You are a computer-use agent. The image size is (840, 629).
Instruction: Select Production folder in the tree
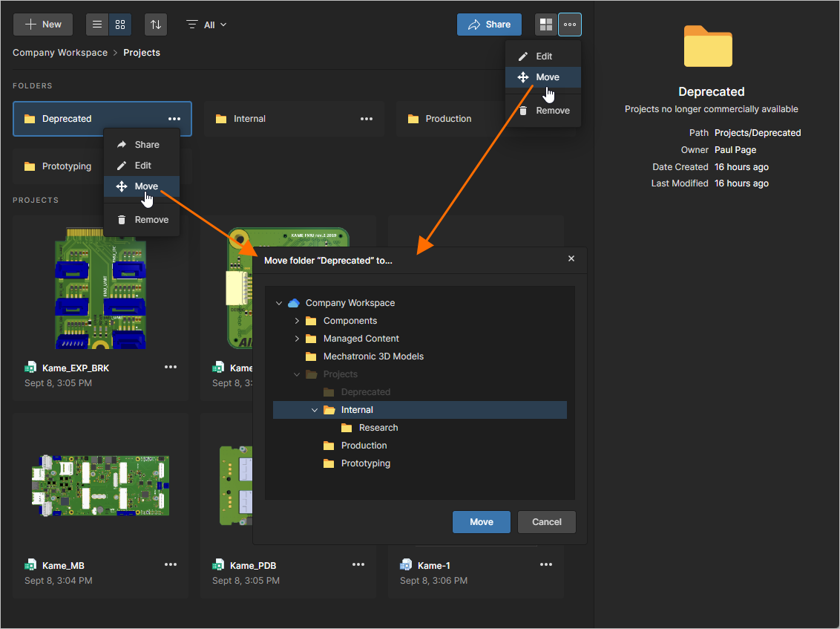coord(364,445)
